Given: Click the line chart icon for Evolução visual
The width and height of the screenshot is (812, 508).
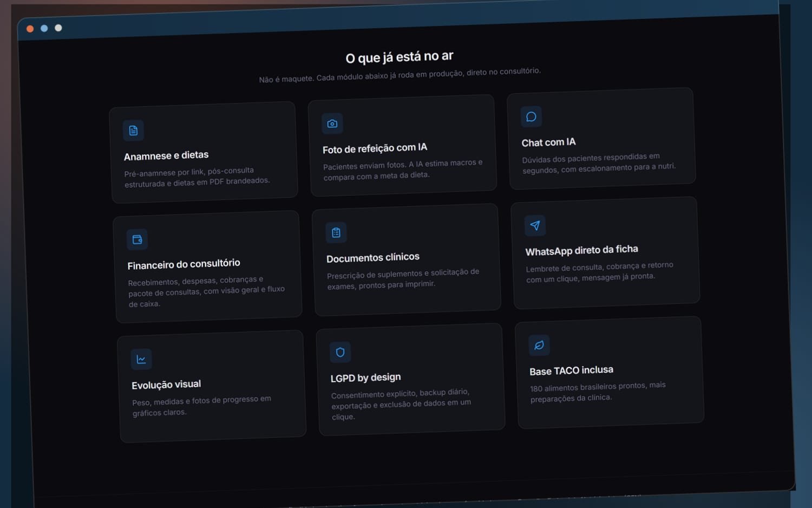Looking at the screenshot, I should tap(141, 359).
